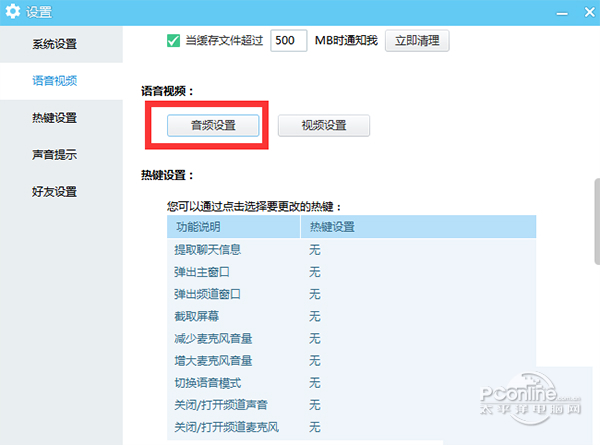Select the 减少麦克风音量 row
This screenshot has height=445, width=600.
pos(351,339)
